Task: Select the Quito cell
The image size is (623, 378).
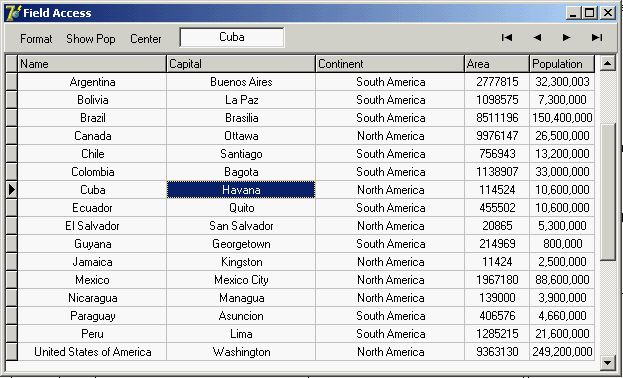Action: (x=241, y=208)
